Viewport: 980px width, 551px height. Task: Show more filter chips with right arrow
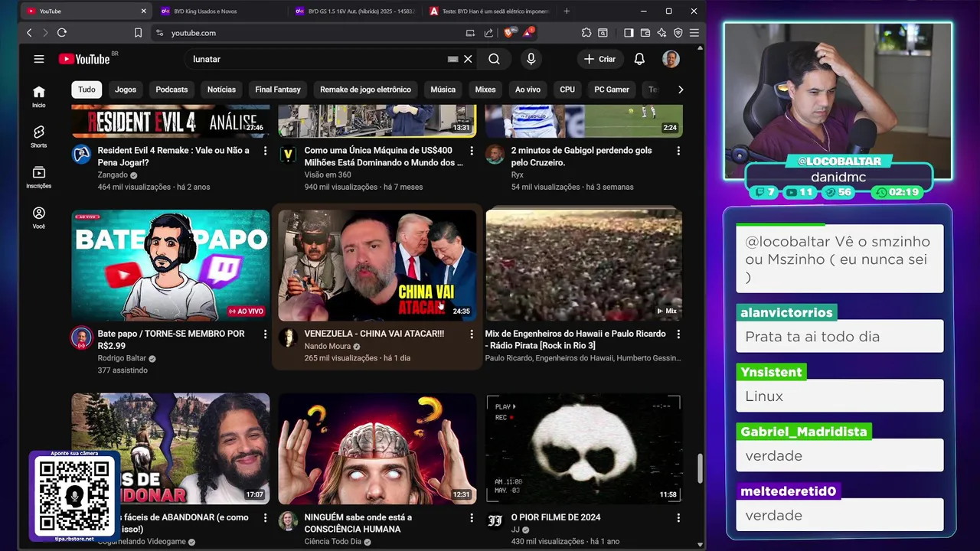point(681,90)
